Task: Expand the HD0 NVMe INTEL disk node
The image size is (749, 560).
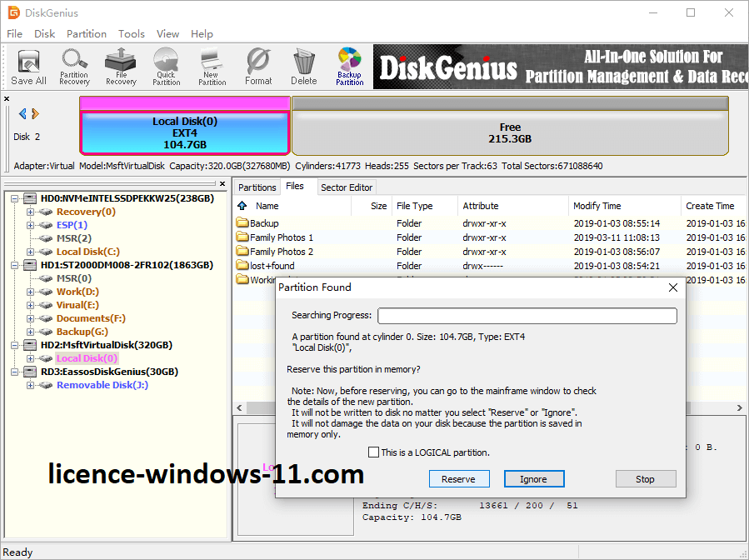Action: point(16,198)
